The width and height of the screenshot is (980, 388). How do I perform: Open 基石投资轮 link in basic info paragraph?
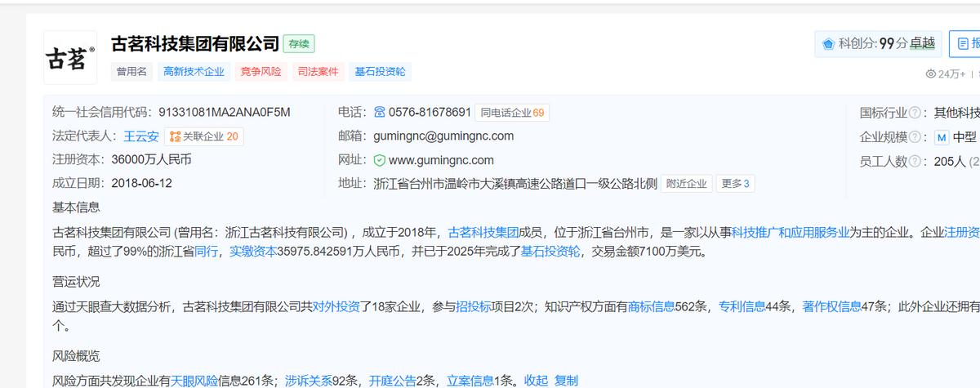click(x=550, y=252)
